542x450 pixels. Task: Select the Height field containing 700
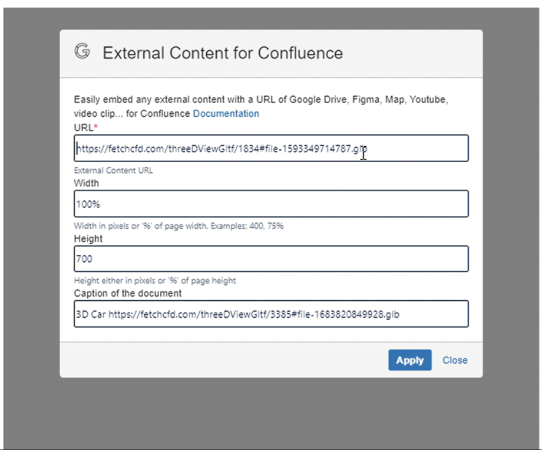[x=271, y=259]
